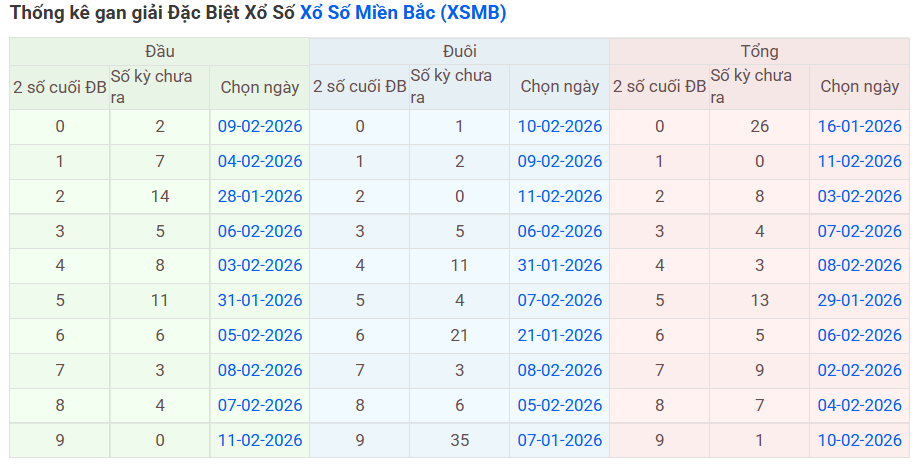Click date 11-02-2026 in Đuôi row 2
The height and width of the screenshot is (467, 922).
[560, 196]
